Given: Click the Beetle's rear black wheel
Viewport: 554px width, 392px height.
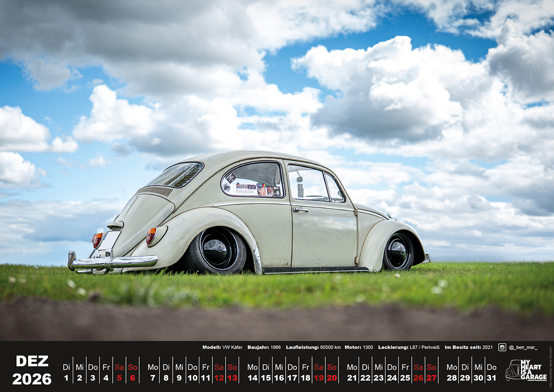Looking at the screenshot, I should coord(217,250).
